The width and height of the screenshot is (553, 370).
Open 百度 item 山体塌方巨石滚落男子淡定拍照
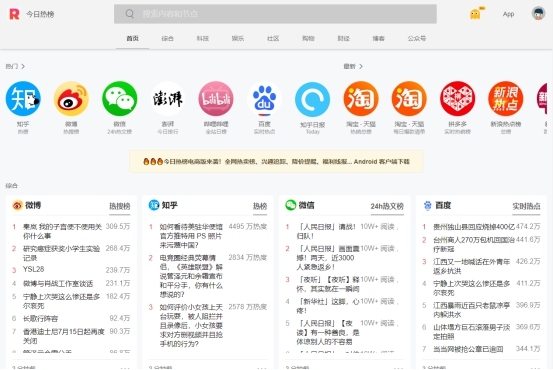pyautogui.click(x=472, y=332)
